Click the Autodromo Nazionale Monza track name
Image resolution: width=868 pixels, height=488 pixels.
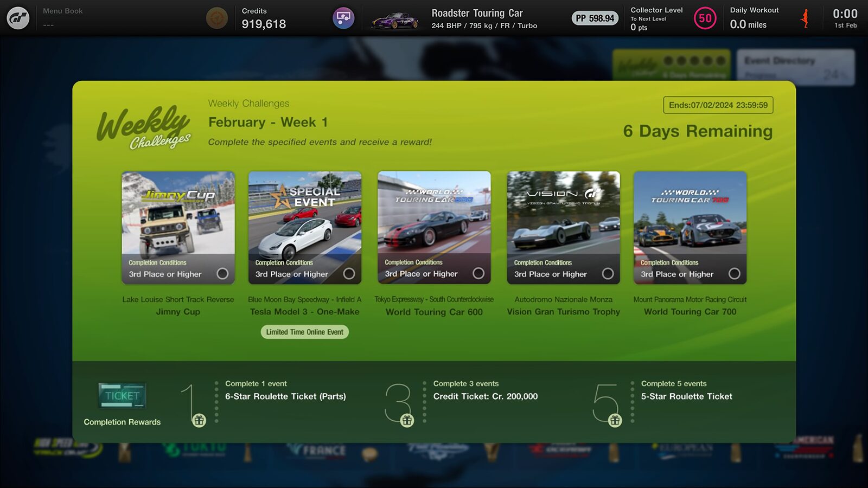[x=563, y=299]
